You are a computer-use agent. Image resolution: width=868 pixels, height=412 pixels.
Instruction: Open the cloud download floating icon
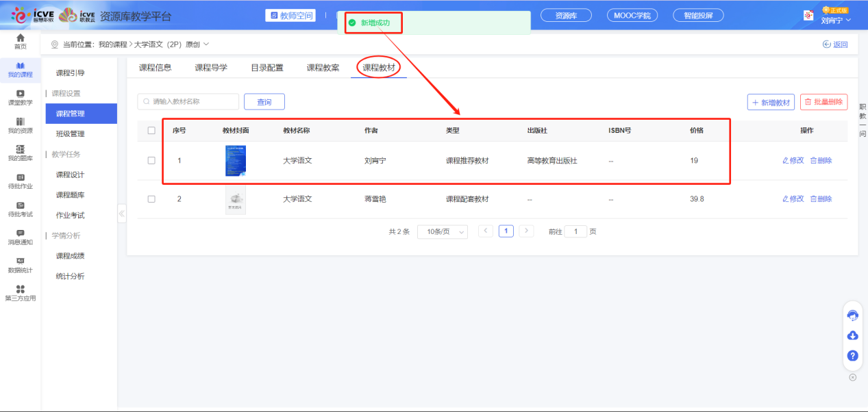tap(852, 335)
